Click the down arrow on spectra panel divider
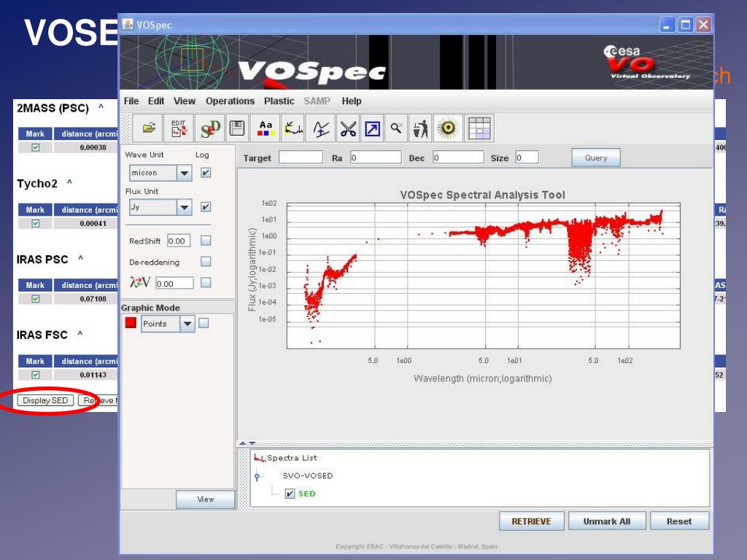 pos(252,443)
